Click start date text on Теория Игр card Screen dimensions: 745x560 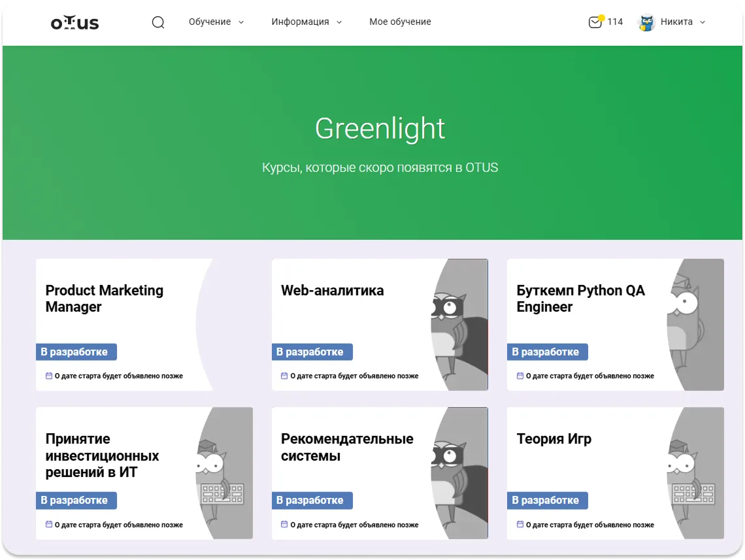point(590,525)
